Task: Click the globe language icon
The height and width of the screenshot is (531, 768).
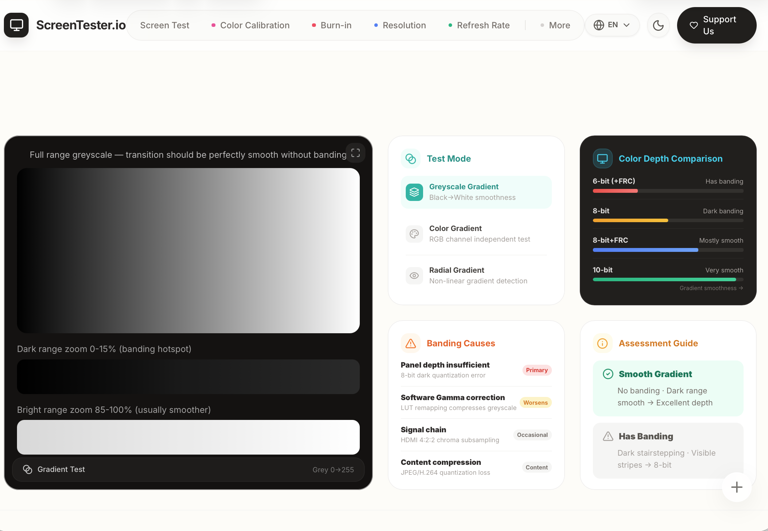Action: [x=599, y=25]
